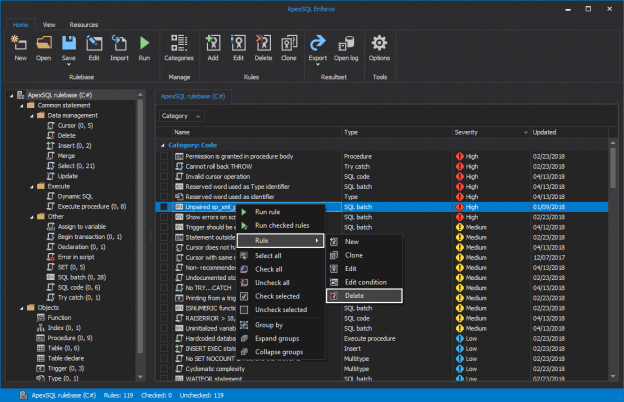Open a rulebase with the Open icon

43,47
